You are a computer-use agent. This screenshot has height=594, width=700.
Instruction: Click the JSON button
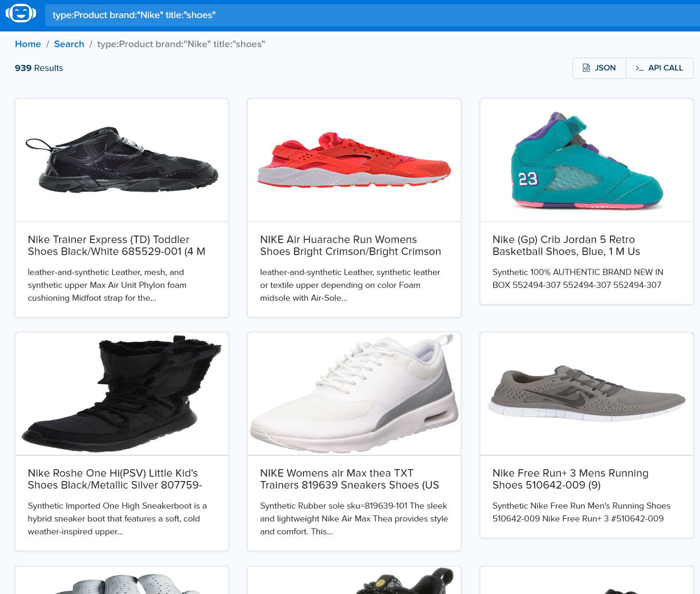[x=599, y=68]
